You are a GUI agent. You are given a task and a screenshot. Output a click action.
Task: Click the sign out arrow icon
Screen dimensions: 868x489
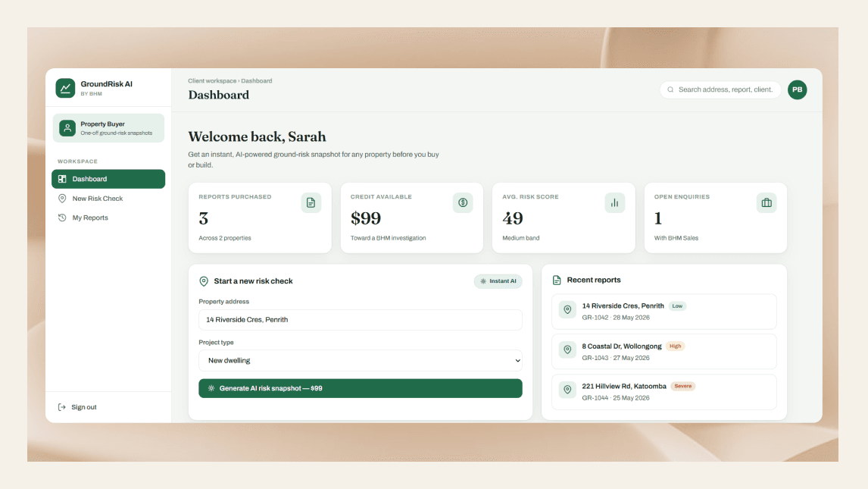click(62, 407)
